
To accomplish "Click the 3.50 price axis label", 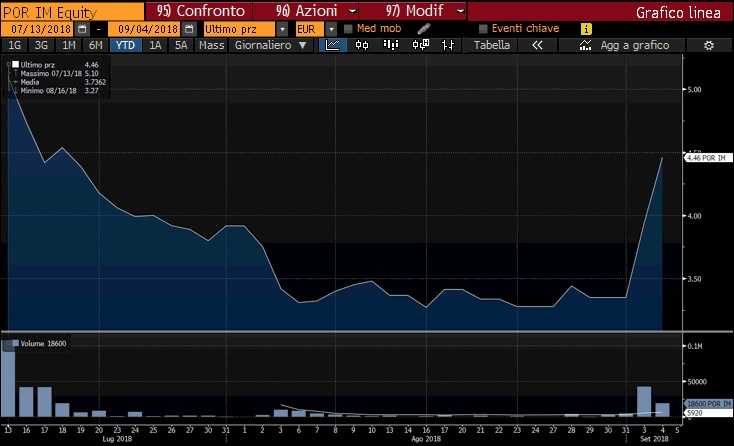I will 694,278.
